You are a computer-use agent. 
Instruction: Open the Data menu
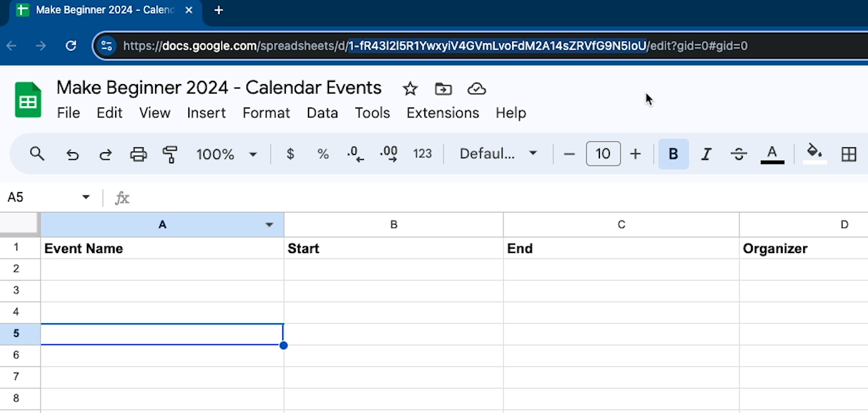(x=322, y=113)
